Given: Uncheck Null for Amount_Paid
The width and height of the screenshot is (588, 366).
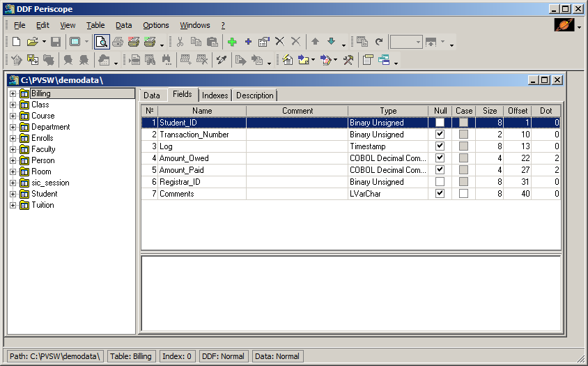Looking at the screenshot, I should pyautogui.click(x=440, y=169).
